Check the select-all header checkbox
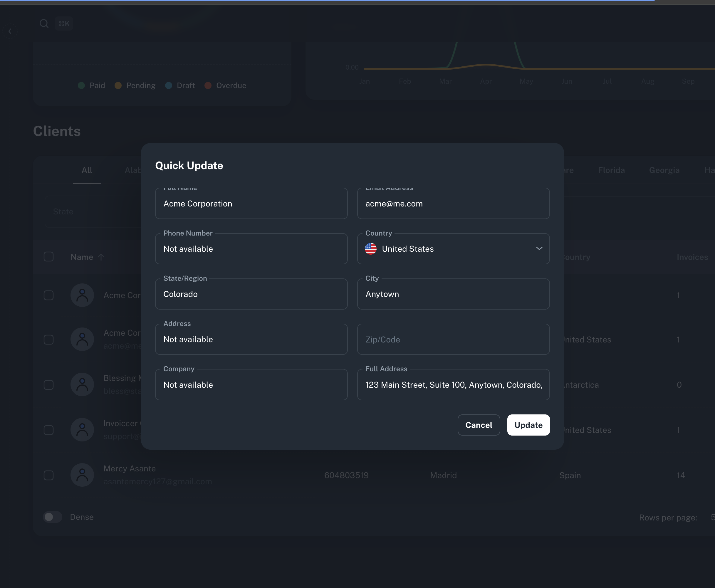The height and width of the screenshot is (588, 715). (x=49, y=257)
